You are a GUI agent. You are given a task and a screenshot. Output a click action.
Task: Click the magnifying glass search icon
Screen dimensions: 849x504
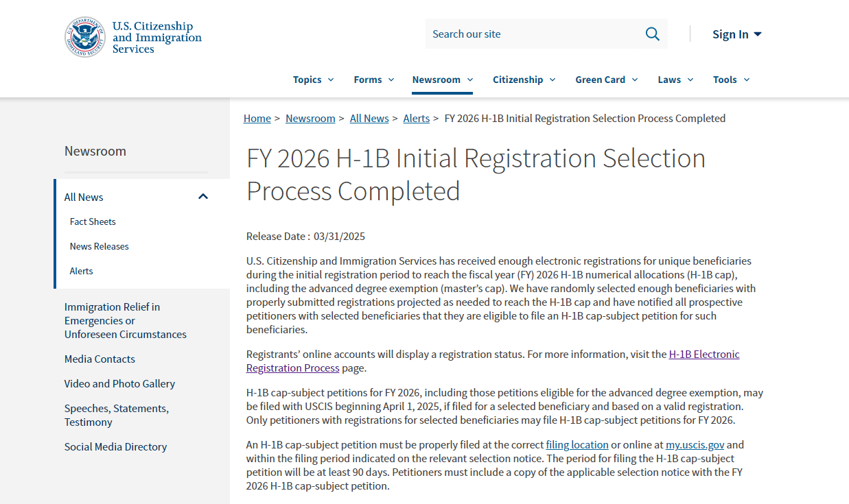point(652,34)
